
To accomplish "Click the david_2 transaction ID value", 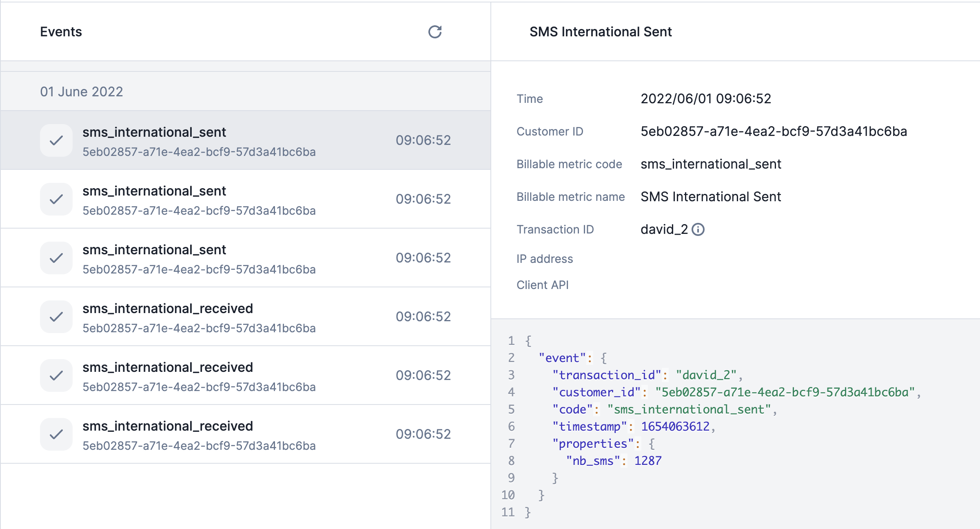I will (664, 229).
